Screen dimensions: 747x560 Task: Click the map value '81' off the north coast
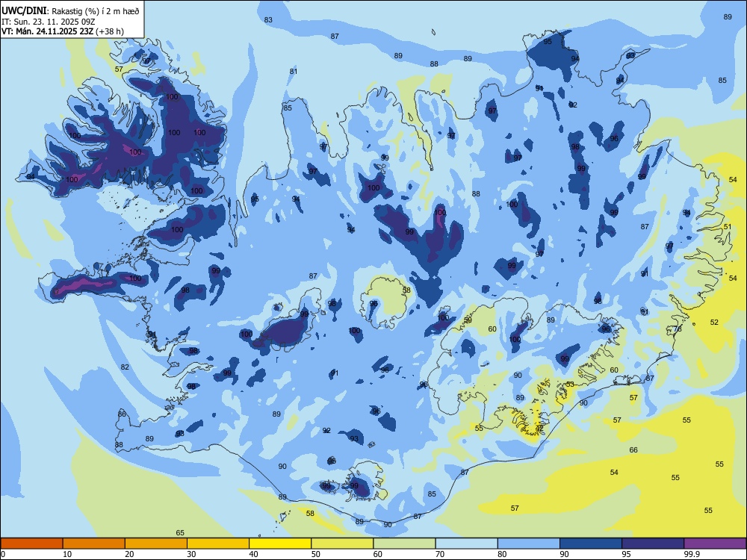[x=294, y=72]
